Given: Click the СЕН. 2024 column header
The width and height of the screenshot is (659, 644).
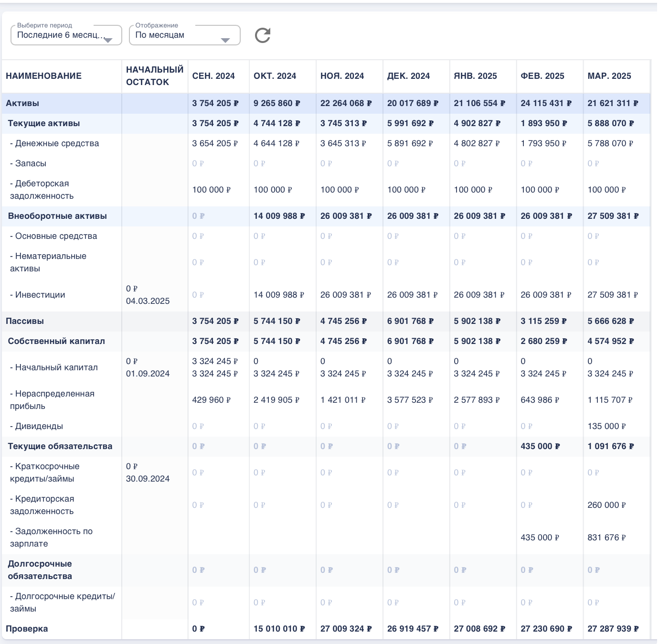Looking at the screenshot, I should coord(213,76).
